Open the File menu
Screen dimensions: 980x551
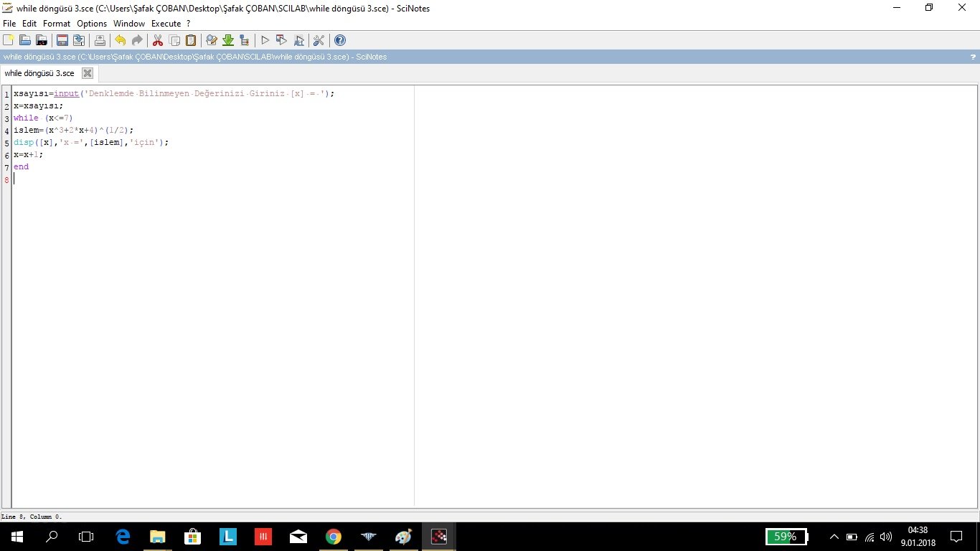click(x=9, y=24)
